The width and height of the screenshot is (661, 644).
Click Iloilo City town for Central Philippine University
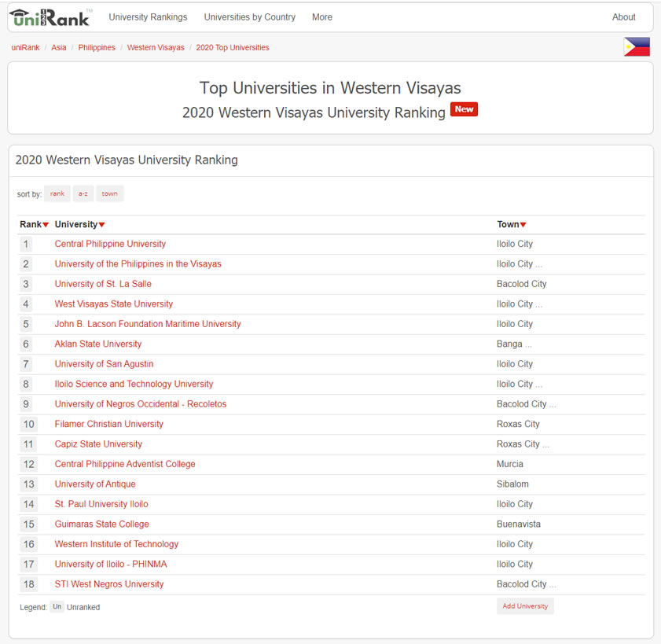[515, 244]
